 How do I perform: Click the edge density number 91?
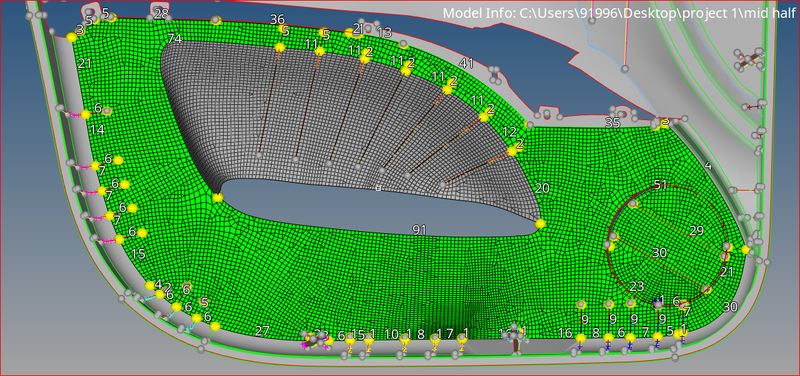(x=419, y=230)
